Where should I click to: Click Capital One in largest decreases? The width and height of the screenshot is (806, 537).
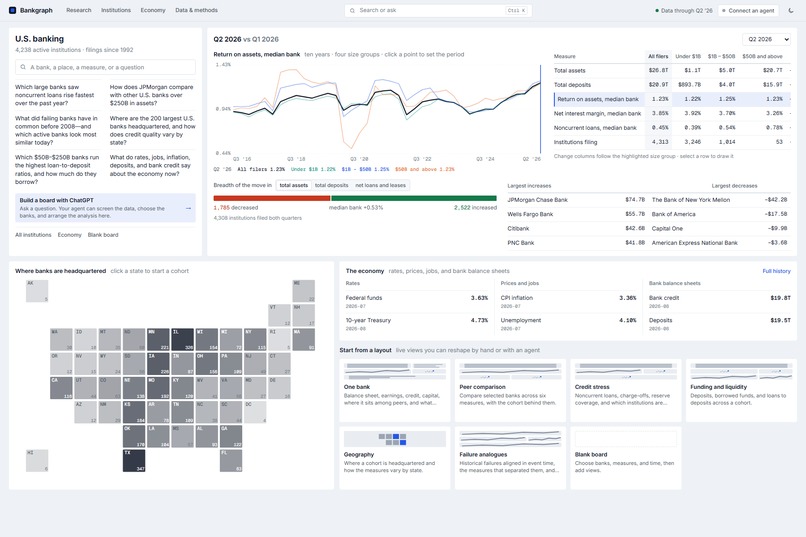pos(720,229)
